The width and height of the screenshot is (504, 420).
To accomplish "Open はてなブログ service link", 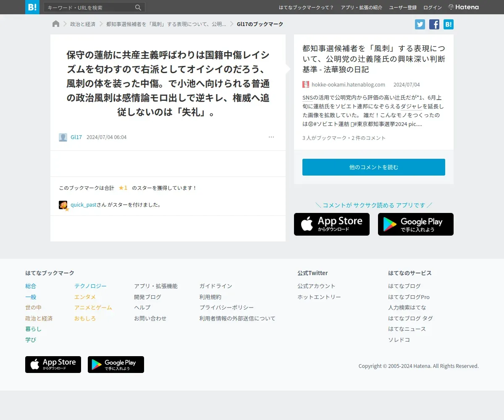I will click(x=404, y=286).
